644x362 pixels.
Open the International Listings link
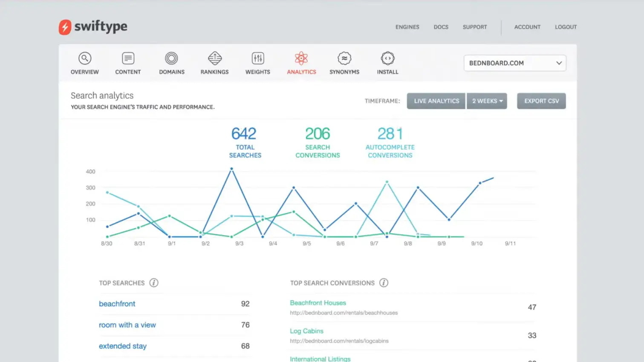click(320, 359)
